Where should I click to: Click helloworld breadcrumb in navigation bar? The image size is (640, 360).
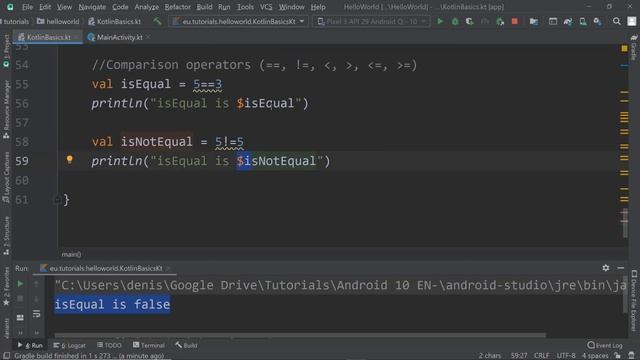(x=58, y=21)
